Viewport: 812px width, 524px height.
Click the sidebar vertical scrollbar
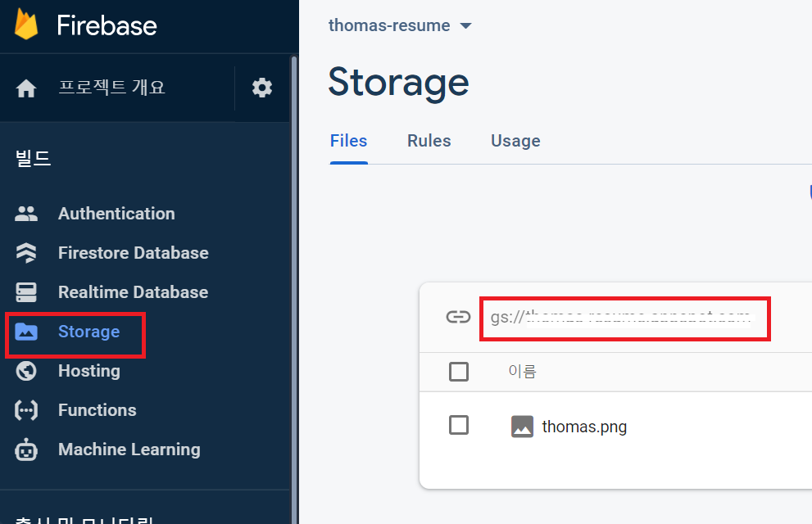coord(294,290)
